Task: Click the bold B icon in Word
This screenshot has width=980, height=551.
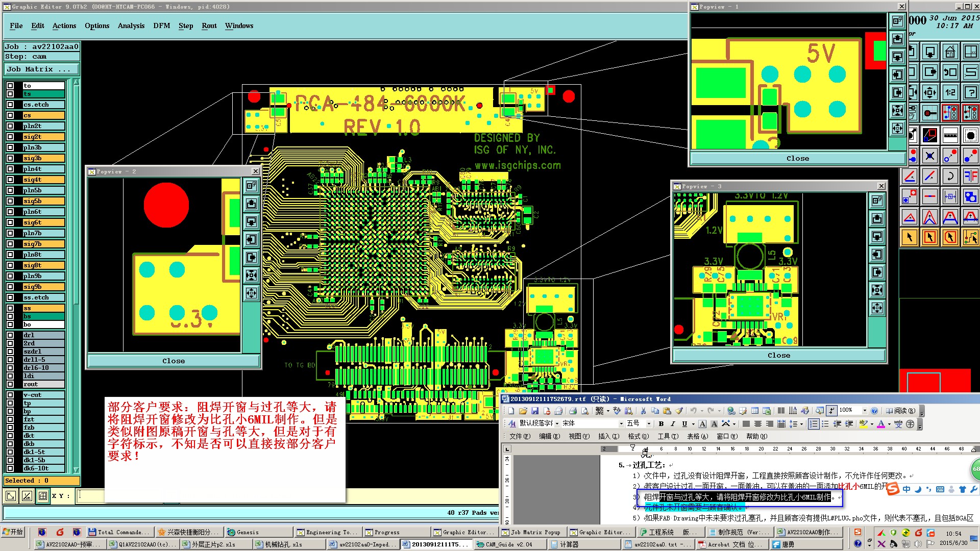Action: pos(661,424)
